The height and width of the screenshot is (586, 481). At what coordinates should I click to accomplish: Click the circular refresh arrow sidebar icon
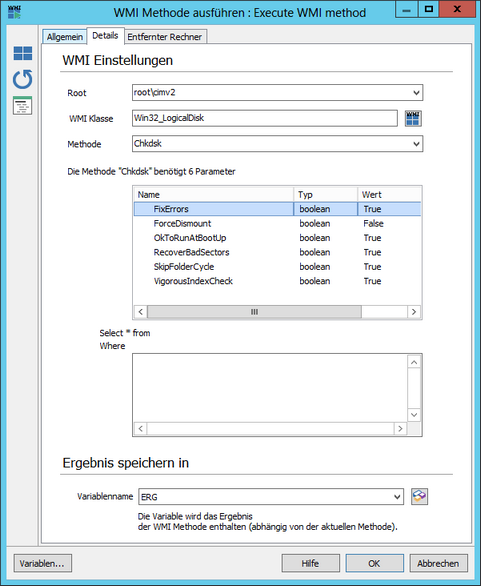23,79
